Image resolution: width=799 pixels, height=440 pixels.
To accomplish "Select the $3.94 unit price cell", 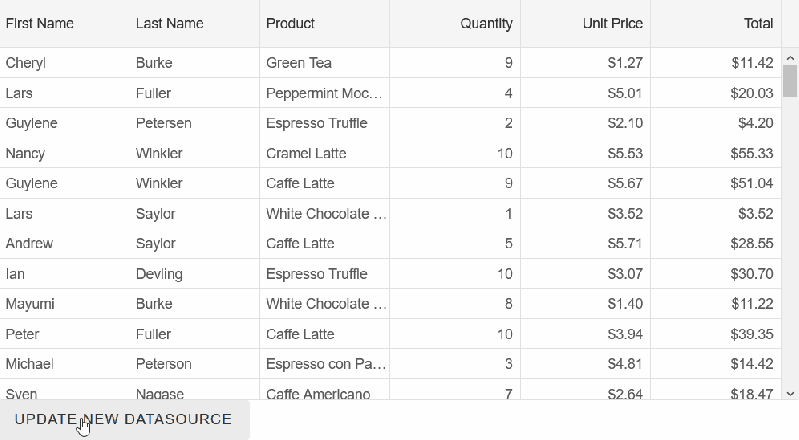I will click(624, 333).
